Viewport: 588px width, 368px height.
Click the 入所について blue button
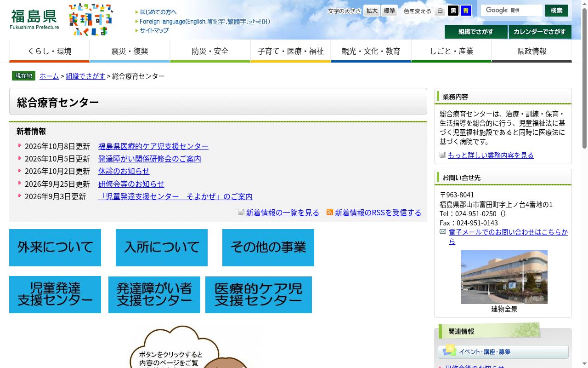162,247
